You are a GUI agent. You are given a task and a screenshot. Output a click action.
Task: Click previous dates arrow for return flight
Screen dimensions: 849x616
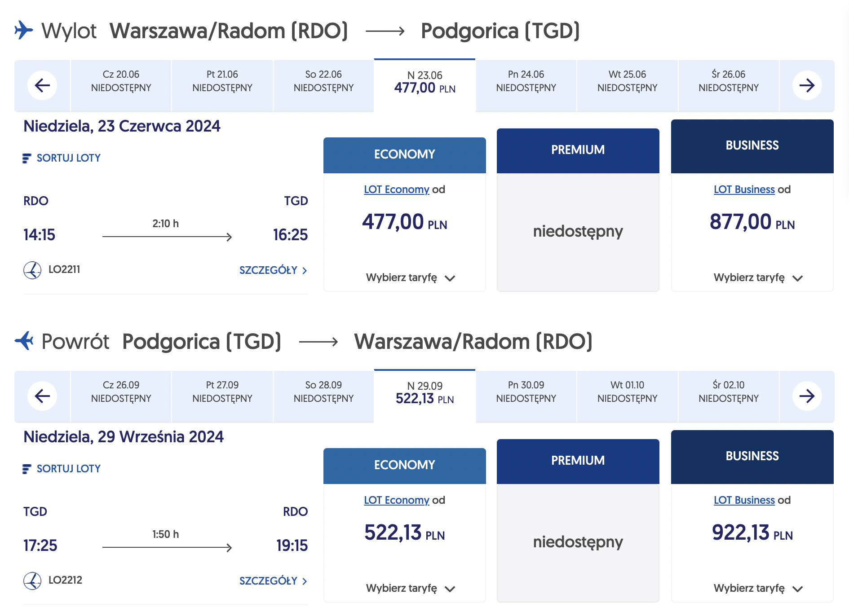tap(42, 396)
